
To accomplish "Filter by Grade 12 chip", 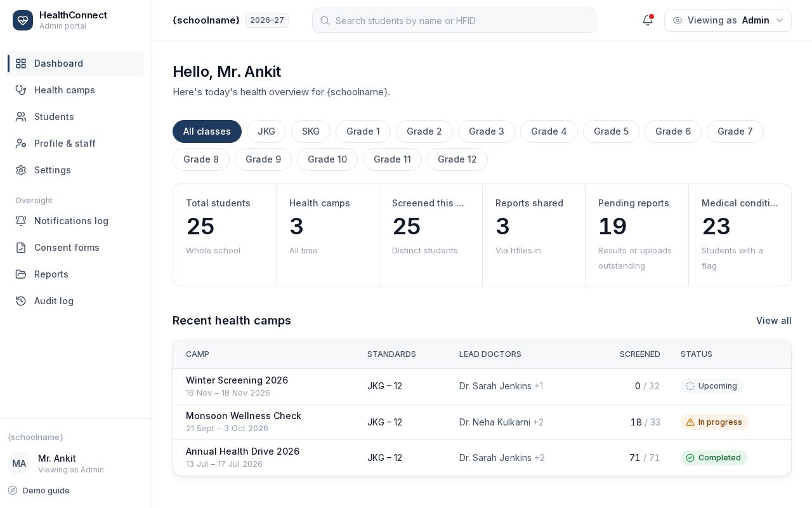I will coord(457,159).
